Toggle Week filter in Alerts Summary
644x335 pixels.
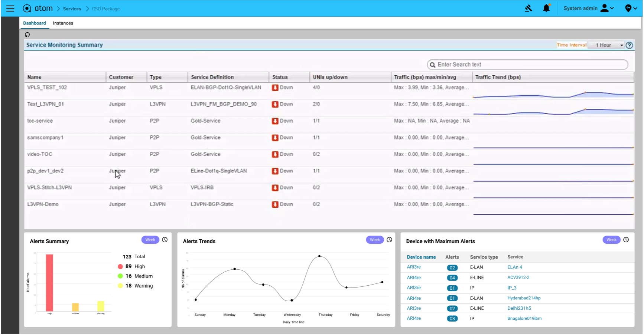[x=150, y=240]
